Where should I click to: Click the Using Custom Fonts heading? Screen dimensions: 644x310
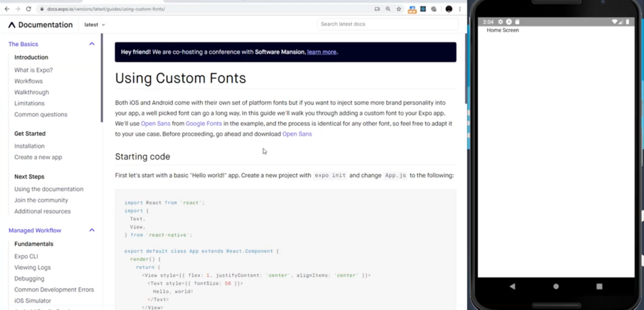point(180,78)
